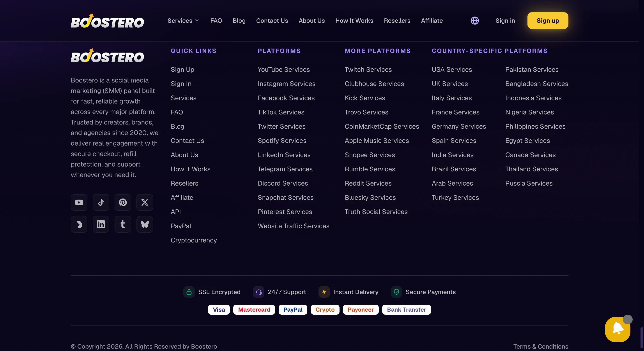The height and width of the screenshot is (351, 644).
Task: Open Contact Us in the top navigation
Action: [x=272, y=21]
